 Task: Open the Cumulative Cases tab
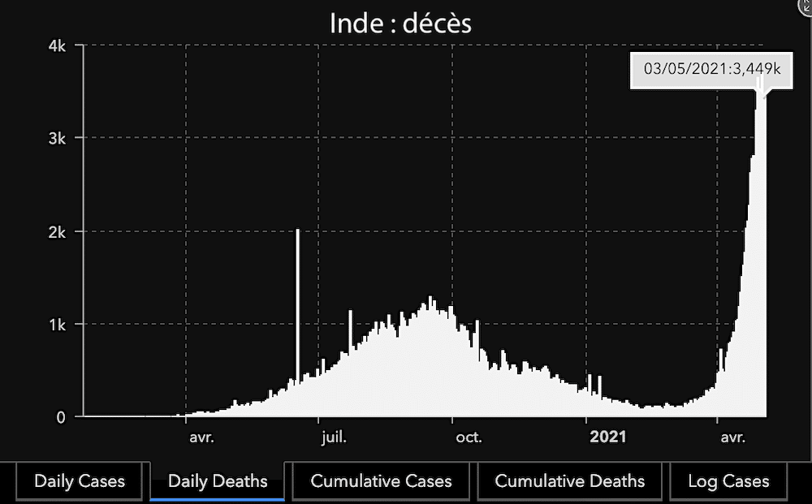click(x=381, y=481)
